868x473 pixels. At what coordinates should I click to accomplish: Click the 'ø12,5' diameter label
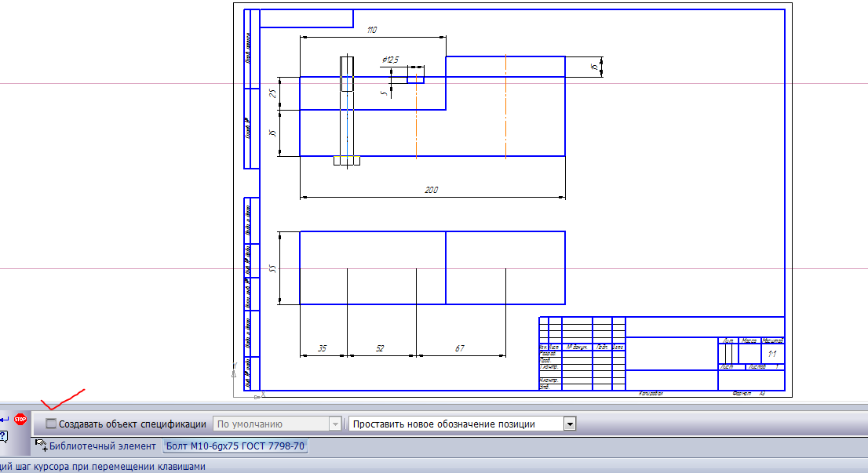390,60
